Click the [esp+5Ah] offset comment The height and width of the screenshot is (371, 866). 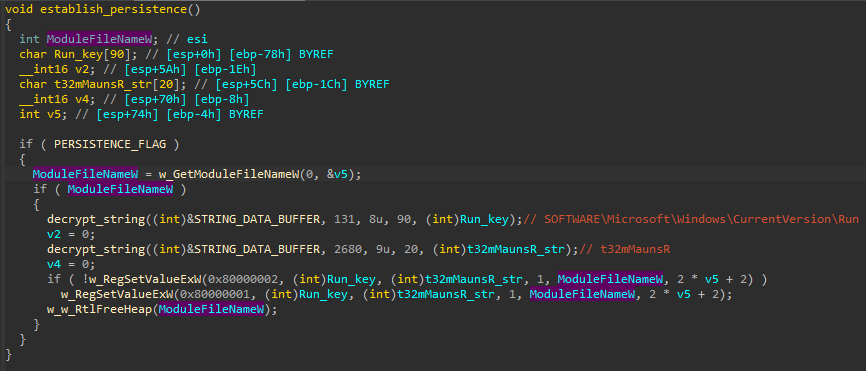[157, 70]
